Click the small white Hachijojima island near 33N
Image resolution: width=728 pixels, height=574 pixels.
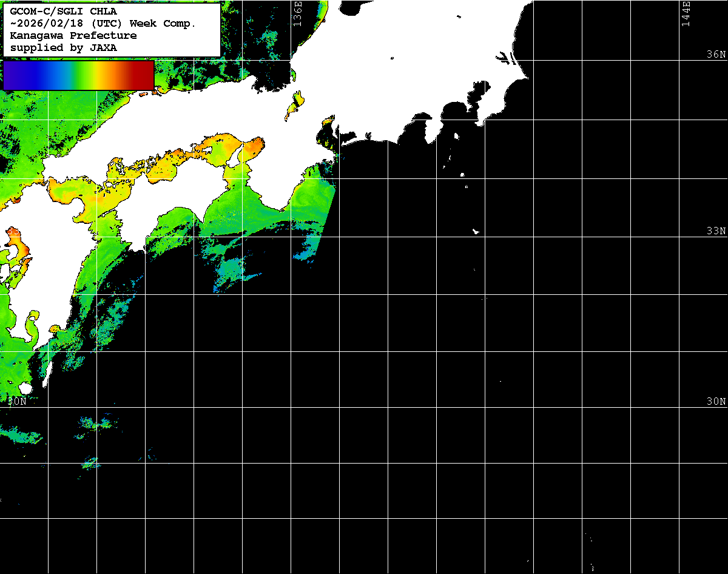(476, 231)
